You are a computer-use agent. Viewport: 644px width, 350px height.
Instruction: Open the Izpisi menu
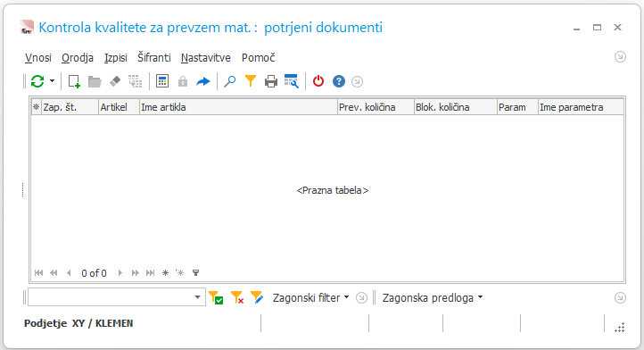[x=116, y=57]
